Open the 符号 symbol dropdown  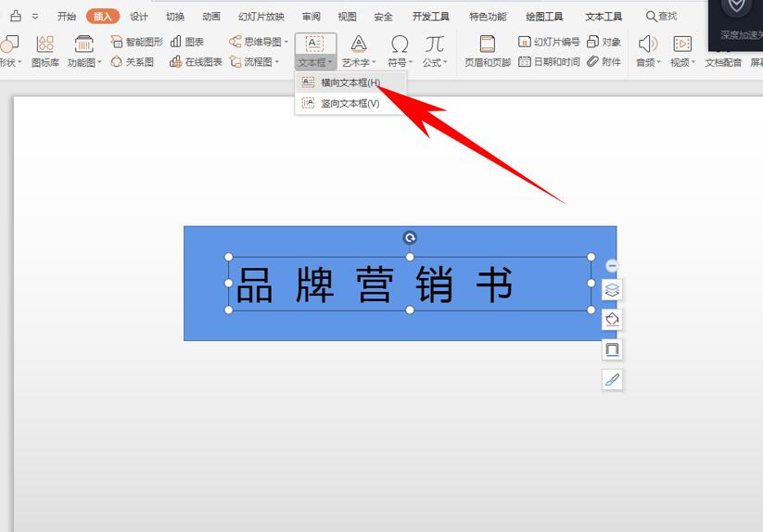tap(400, 51)
